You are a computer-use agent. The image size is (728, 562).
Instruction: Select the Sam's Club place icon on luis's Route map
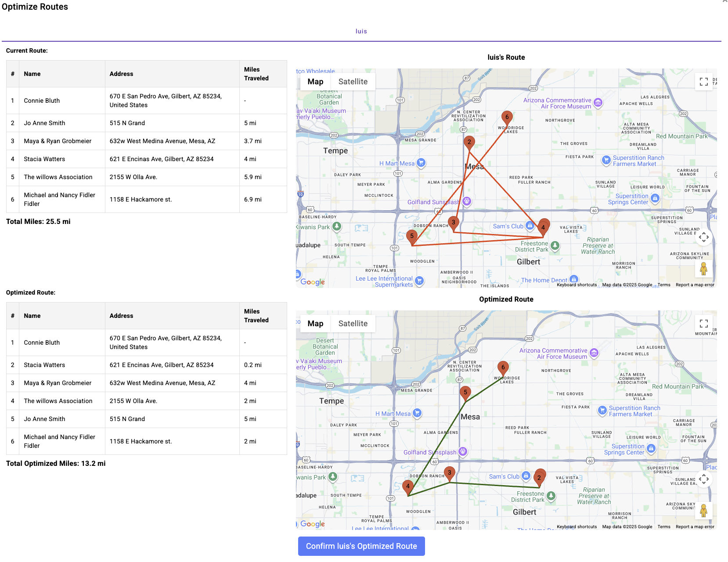coord(530,226)
